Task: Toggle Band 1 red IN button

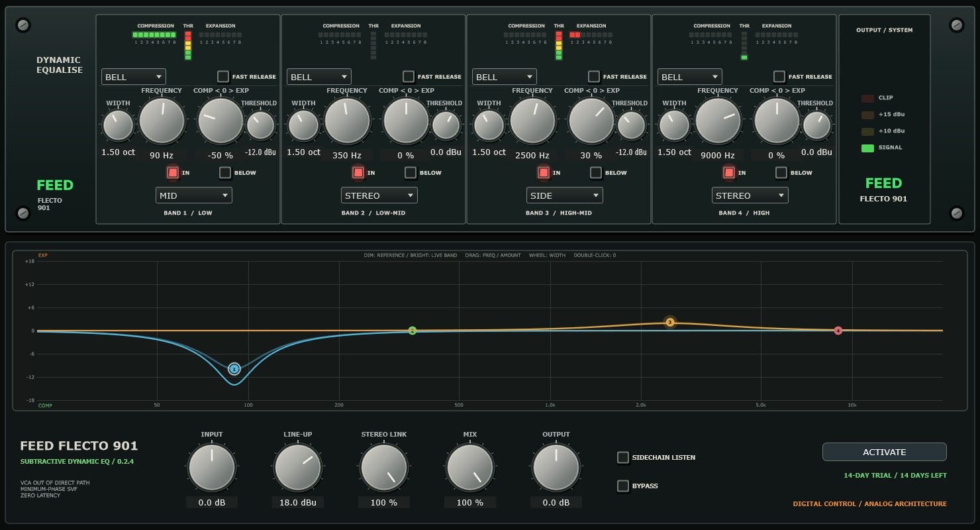Action: click(173, 172)
